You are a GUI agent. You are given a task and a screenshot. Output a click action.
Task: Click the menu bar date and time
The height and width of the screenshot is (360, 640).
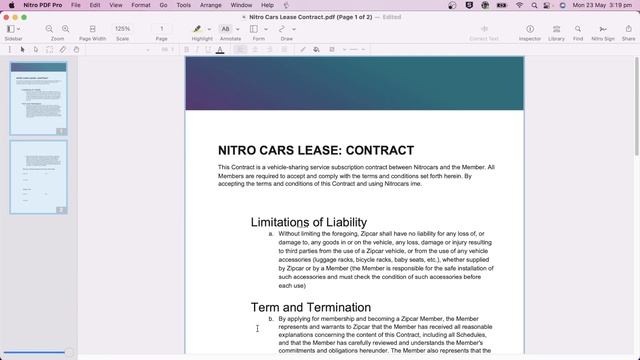point(602,5)
